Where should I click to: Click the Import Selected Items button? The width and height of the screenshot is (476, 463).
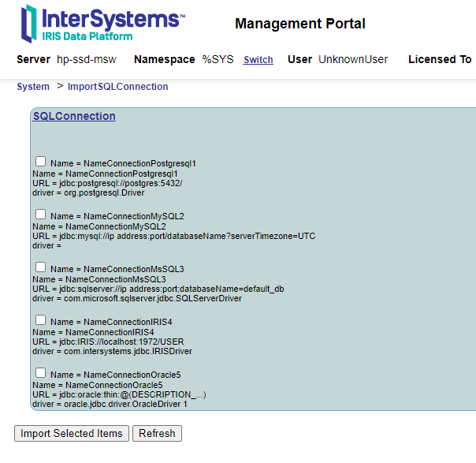point(72,433)
